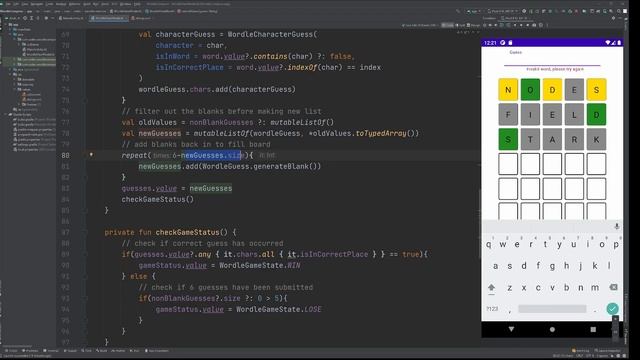This screenshot has width=640, height=360.
Task: Click the yellow 'N' tile in NODES row
Action: [508, 89]
